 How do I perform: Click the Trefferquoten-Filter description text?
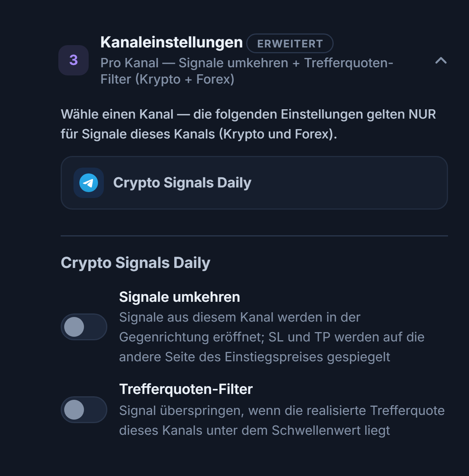(x=282, y=420)
